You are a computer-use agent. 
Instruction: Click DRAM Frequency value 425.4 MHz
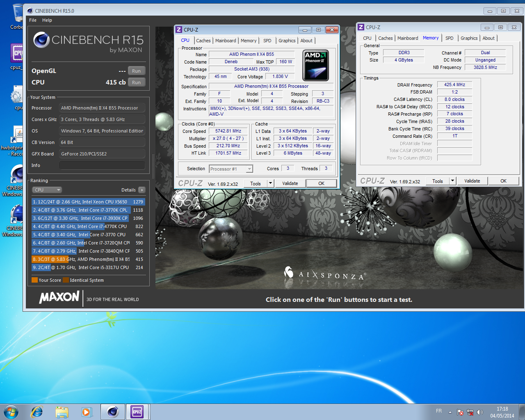click(454, 84)
